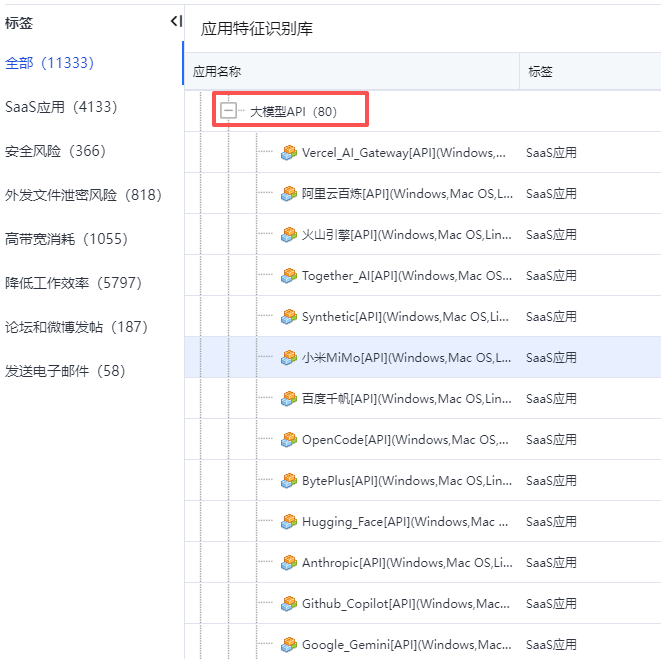Screen dimensions: 661x659
Task: Show 降低工作效率 (5797) tag list
Action: click(x=74, y=283)
